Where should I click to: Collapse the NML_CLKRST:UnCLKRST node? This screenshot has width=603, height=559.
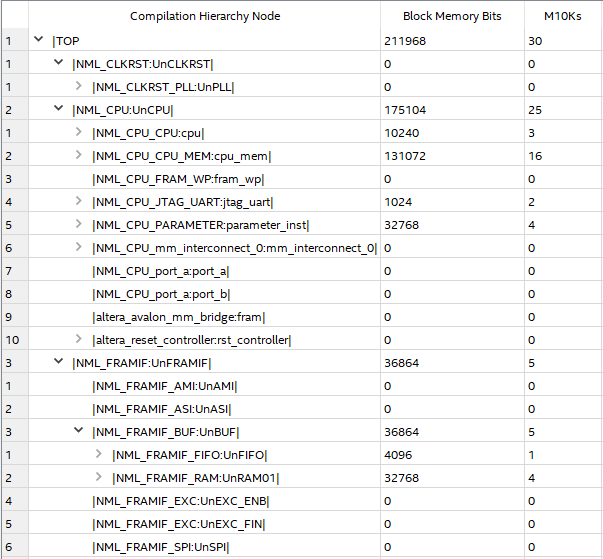[58, 62]
